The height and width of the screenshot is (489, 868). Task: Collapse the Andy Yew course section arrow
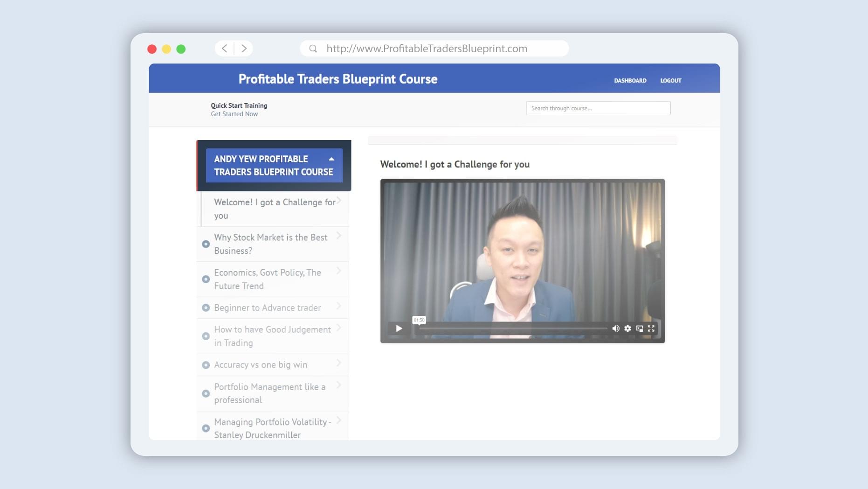click(331, 159)
